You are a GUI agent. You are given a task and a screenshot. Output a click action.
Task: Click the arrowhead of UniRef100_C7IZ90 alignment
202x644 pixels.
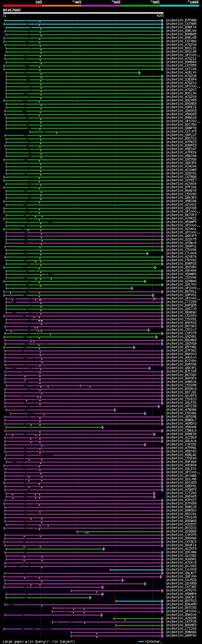[x=154, y=493]
